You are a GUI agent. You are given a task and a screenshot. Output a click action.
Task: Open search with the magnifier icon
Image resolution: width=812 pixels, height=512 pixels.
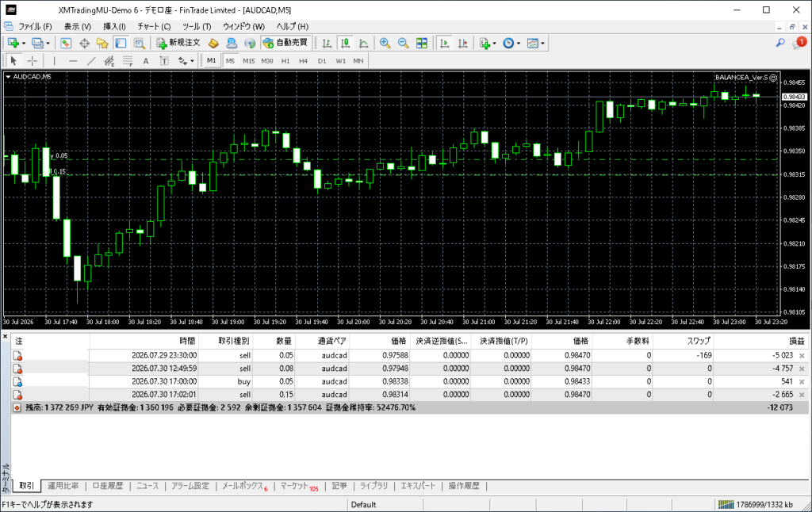(780, 43)
